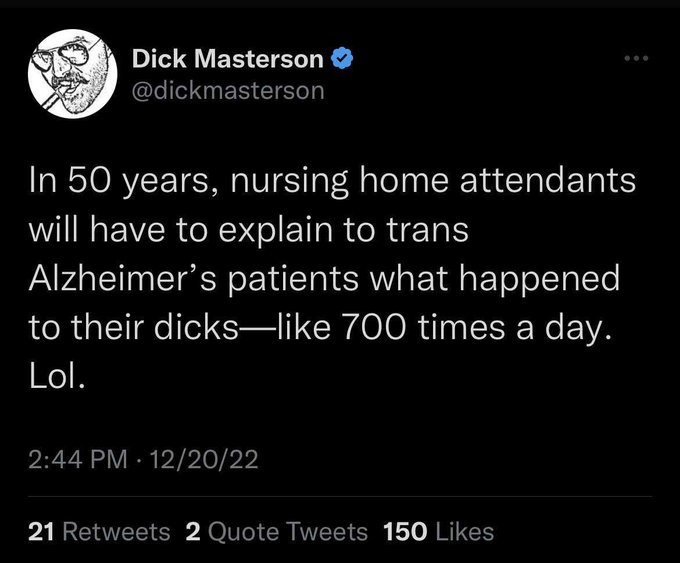This screenshot has height=563, width=680.
Task: Click the Dick Masterson display name
Action: point(228,59)
